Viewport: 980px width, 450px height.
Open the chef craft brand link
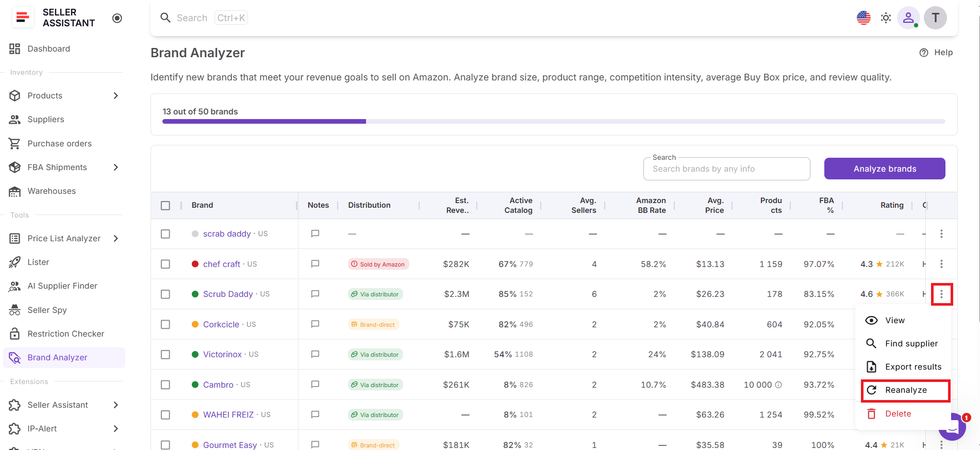(222, 264)
